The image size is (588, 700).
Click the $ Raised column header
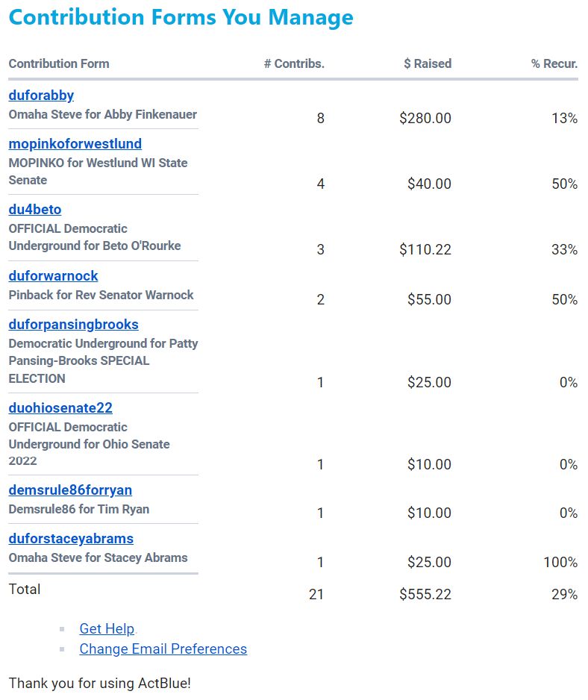tap(427, 64)
